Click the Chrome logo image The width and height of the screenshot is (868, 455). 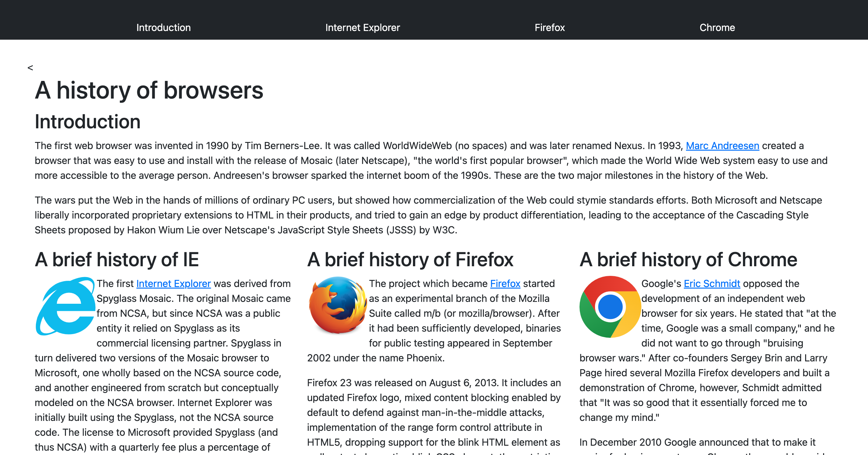pyautogui.click(x=610, y=307)
